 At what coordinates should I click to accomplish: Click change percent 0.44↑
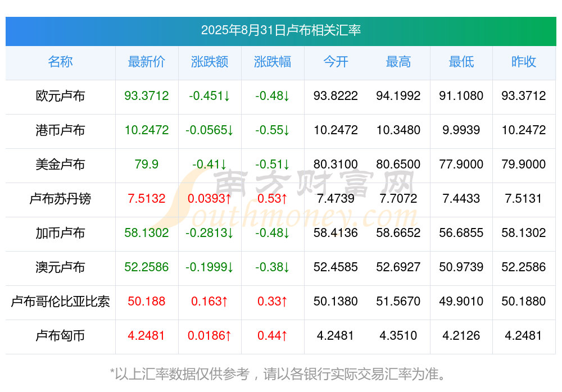coord(273,336)
